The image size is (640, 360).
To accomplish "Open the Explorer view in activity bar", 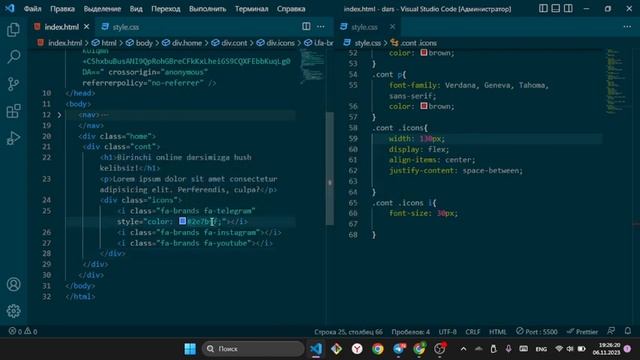I will point(13,29).
